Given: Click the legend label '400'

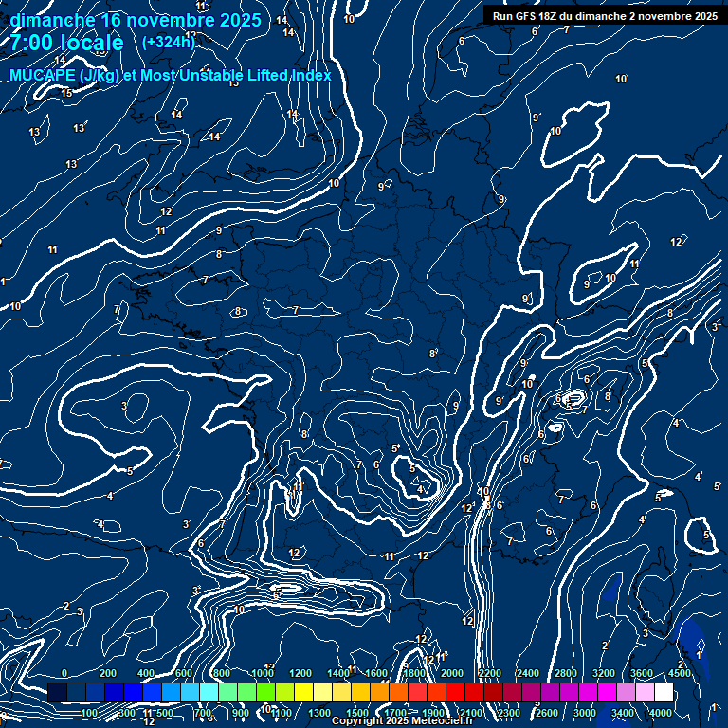Looking at the screenshot, I should [146, 673].
